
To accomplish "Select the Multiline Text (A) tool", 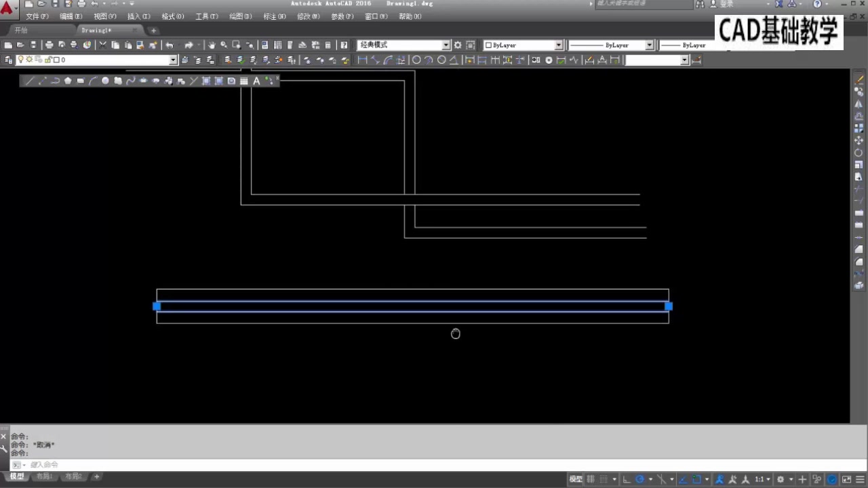I will [x=256, y=81].
